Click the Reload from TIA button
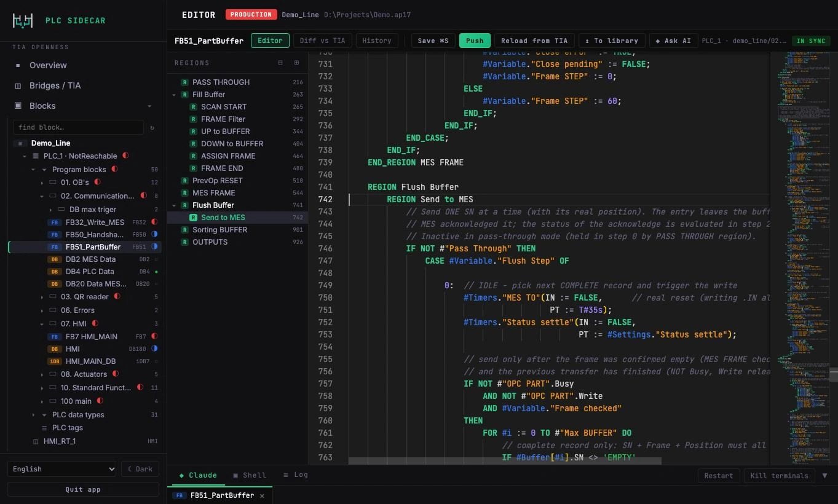This screenshot has width=838, height=504. (534, 41)
